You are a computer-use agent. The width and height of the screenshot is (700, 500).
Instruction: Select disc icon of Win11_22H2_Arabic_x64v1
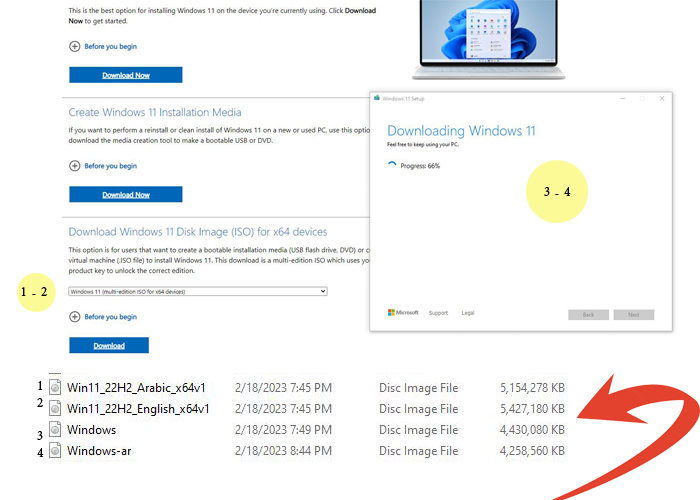(55, 387)
